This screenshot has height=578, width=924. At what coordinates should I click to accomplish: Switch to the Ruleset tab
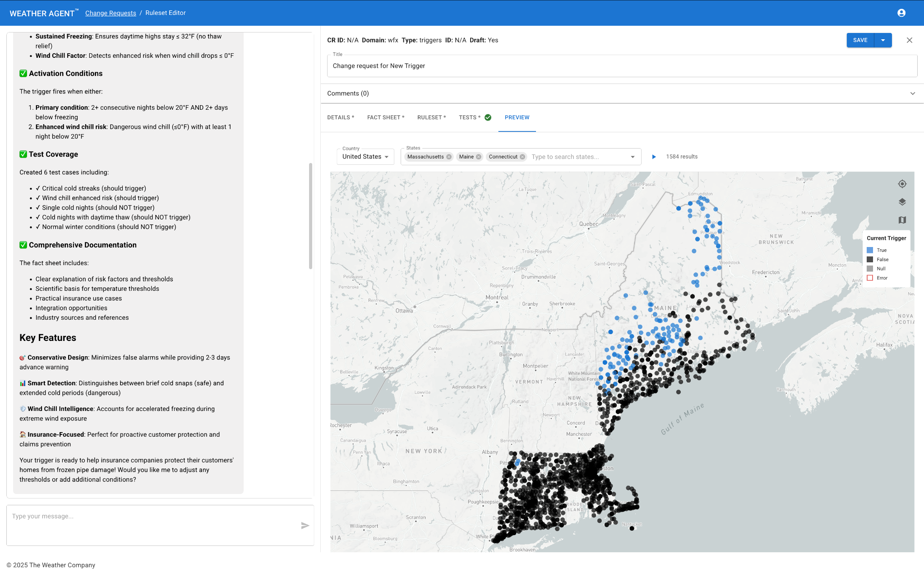click(432, 117)
